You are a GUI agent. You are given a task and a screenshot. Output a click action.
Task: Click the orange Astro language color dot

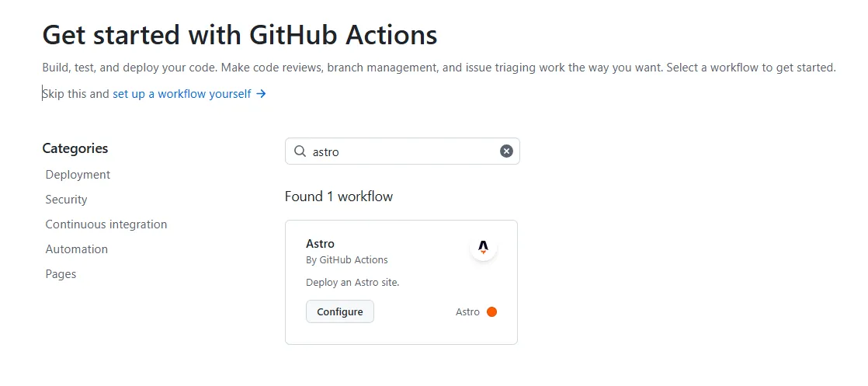[x=491, y=312]
